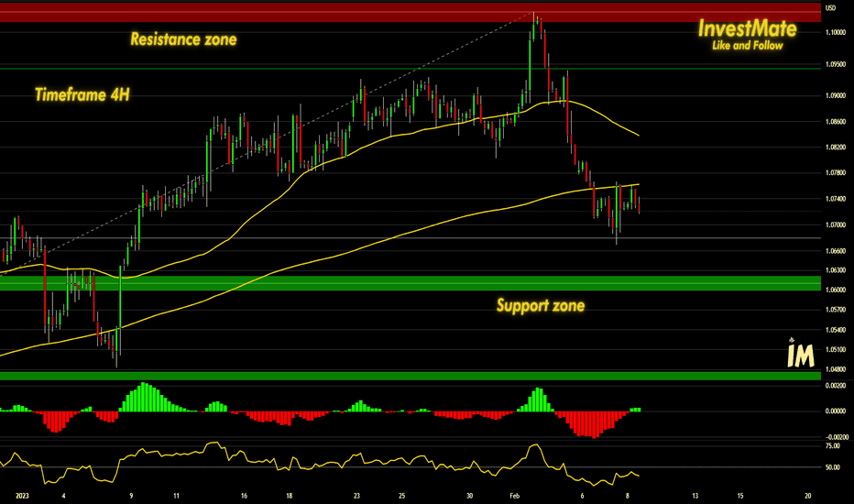This screenshot has height=504, width=854.
Task: Select the 75.00 RSI scale label
Action: coord(832,446)
